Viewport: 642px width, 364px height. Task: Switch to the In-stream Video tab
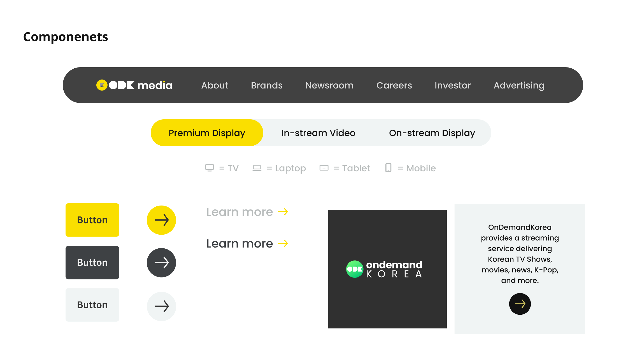point(318,133)
